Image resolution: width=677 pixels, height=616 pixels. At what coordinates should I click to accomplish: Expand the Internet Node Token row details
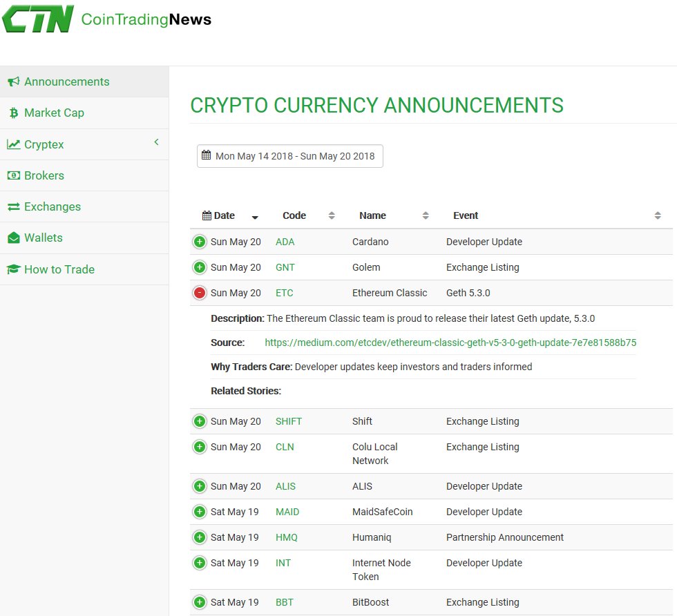(200, 563)
